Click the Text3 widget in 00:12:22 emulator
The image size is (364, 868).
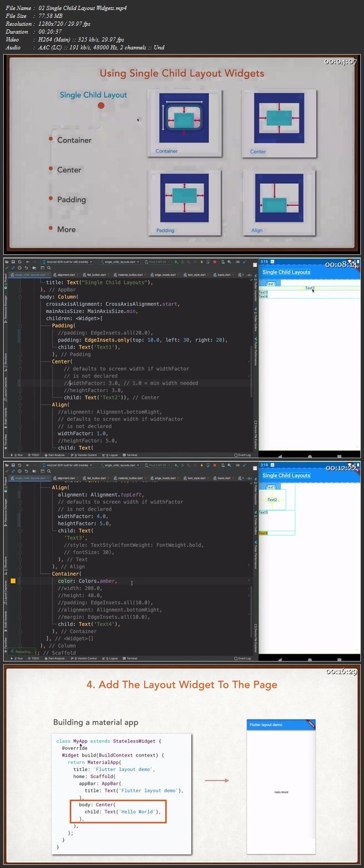click(263, 512)
